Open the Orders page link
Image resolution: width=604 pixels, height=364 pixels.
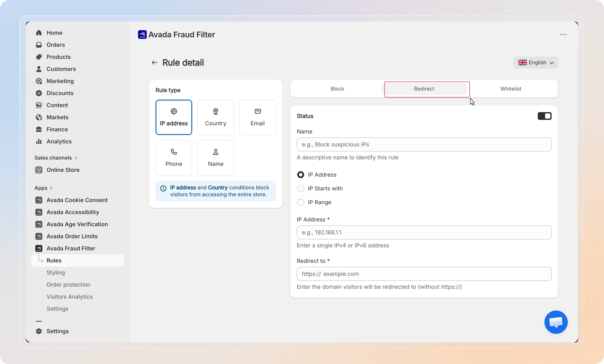click(x=56, y=45)
